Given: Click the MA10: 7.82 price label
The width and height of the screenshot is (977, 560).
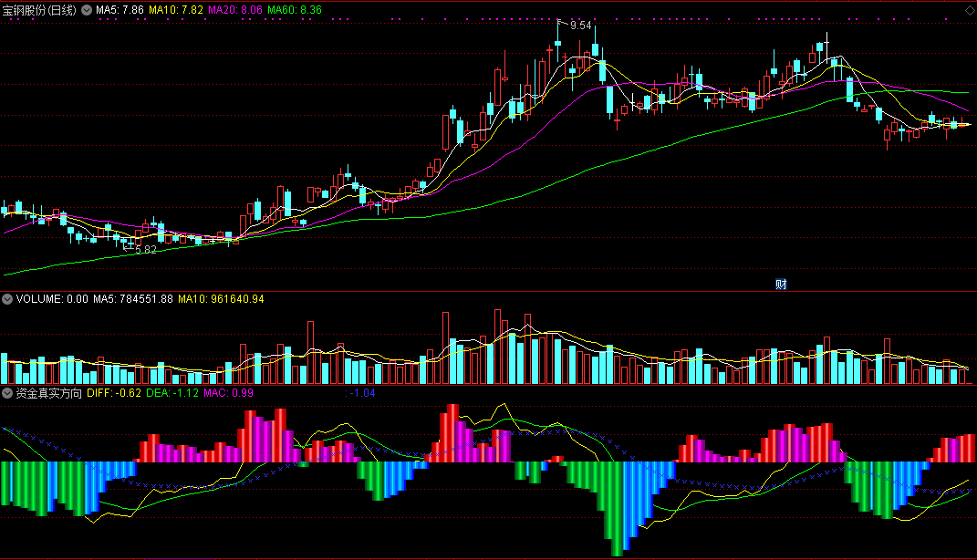Looking at the screenshot, I should [x=176, y=10].
